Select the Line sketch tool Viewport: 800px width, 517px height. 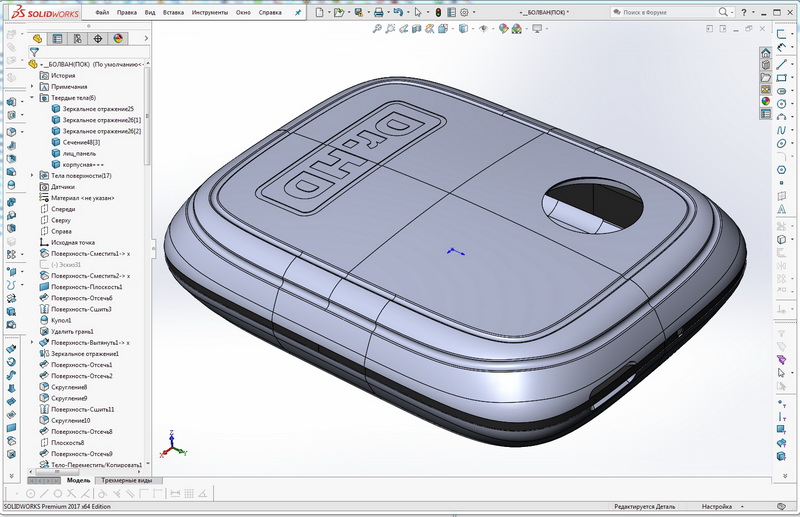(x=781, y=65)
